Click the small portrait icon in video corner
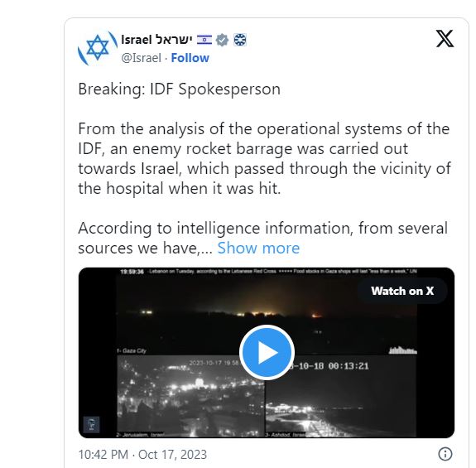The height and width of the screenshot is (468, 476). pos(91,424)
